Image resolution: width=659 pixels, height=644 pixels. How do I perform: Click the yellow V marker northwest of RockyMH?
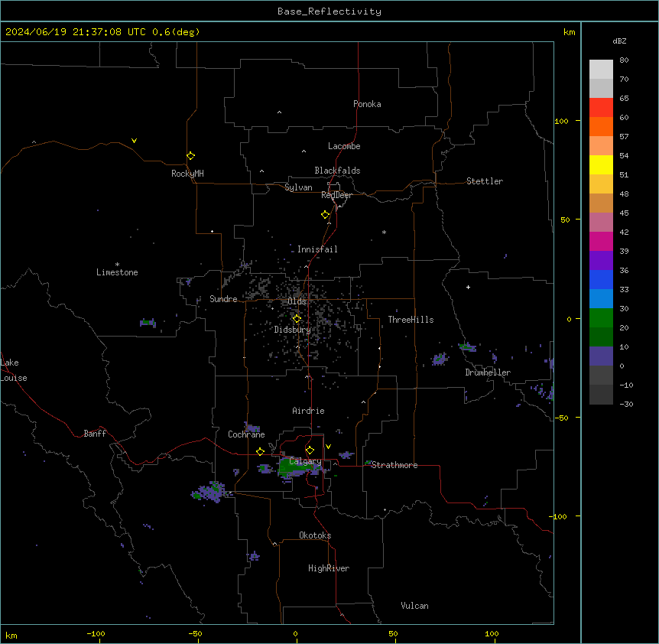tap(134, 141)
